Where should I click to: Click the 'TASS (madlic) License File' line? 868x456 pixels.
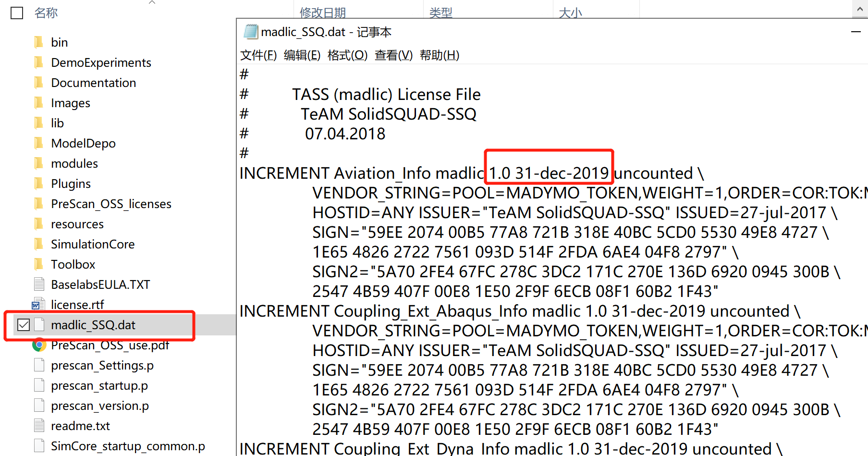(x=386, y=94)
